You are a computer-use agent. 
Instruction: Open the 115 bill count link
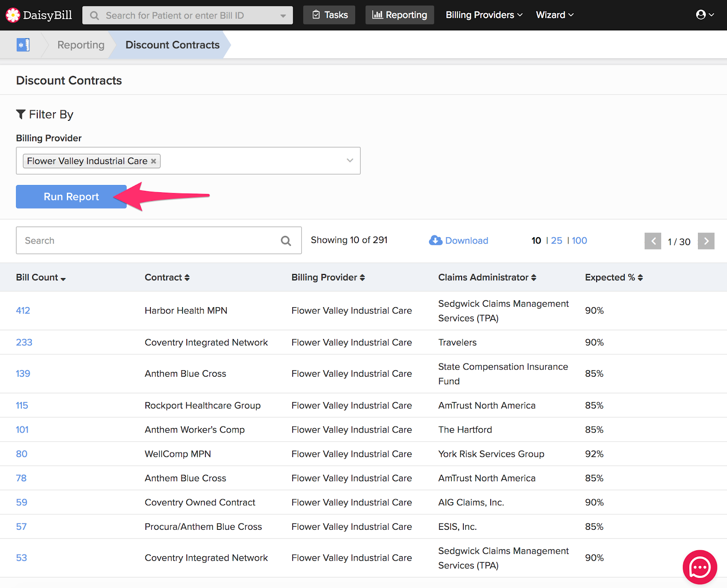[x=22, y=406]
